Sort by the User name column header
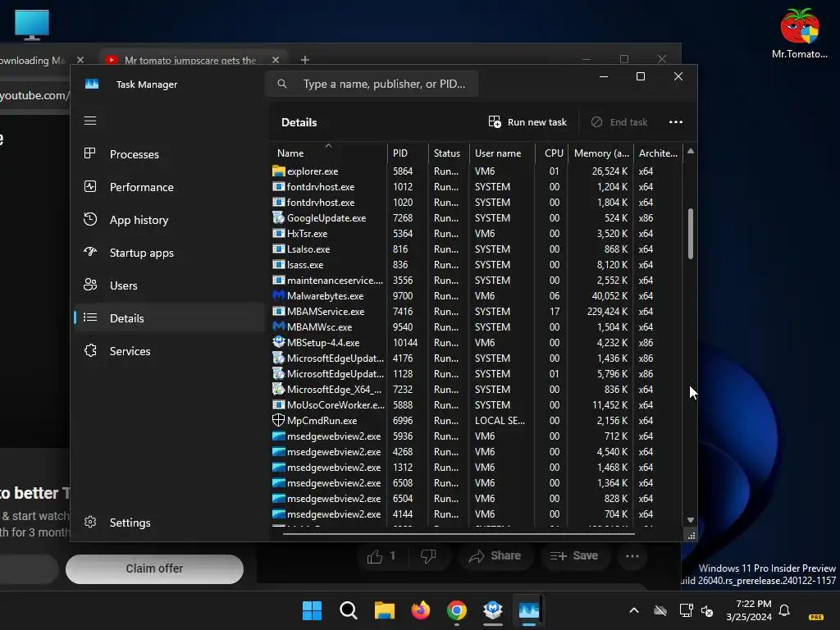Image resolution: width=840 pixels, height=630 pixels. click(x=502, y=153)
